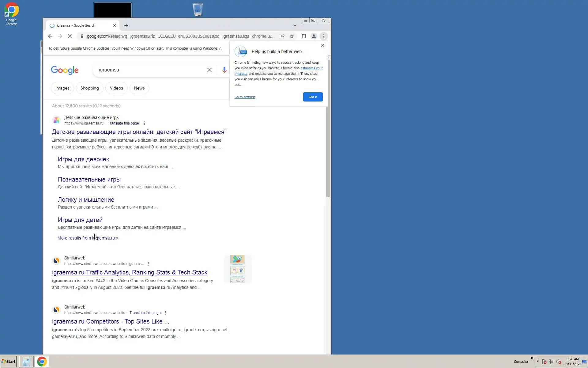The width and height of the screenshot is (588, 368).
Task: Click the Similarweb result thumbnail image
Action: point(238,269)
